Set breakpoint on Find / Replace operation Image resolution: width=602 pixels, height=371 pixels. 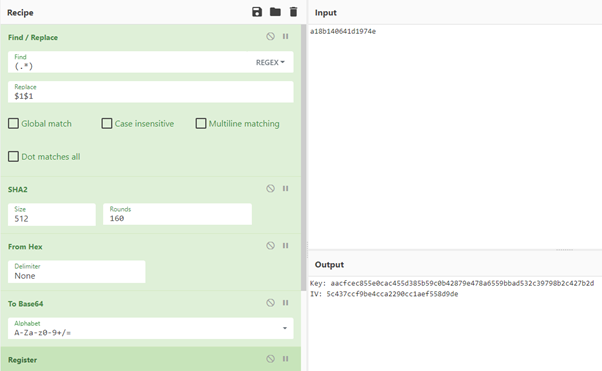click(x=285, y=36)
